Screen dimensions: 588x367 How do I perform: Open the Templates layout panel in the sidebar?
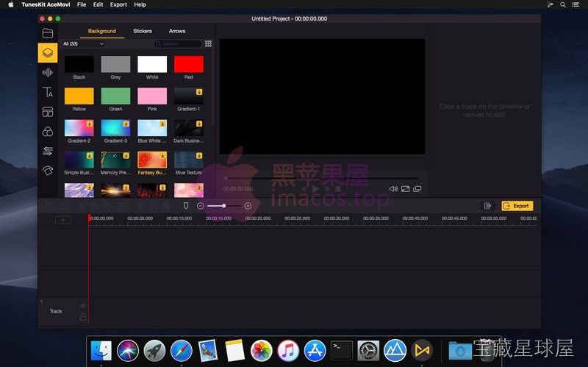coord(48,112)
